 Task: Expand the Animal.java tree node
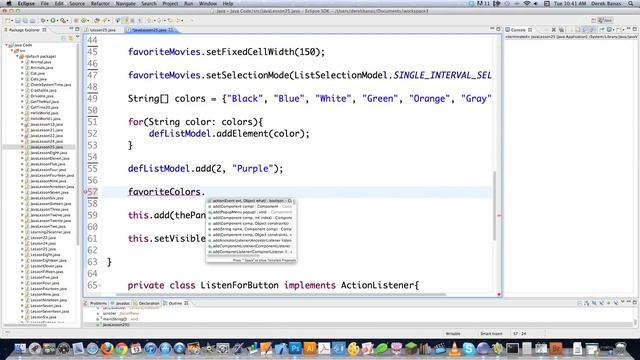click(22, 62)
